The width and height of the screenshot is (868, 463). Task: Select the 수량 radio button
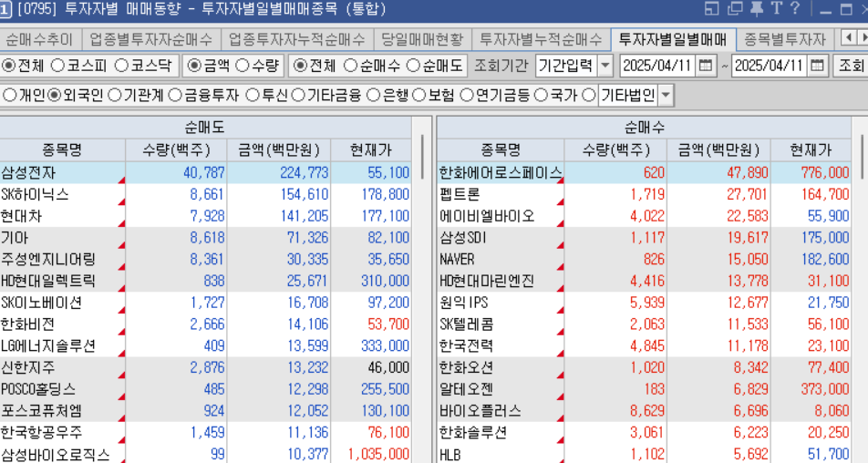coord(242,66)
